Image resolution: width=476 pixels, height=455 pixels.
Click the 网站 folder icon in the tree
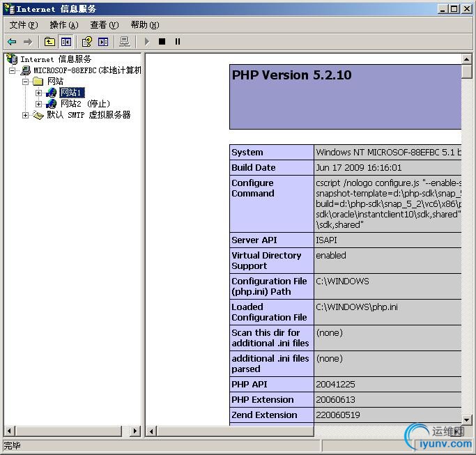(x=38, y=82)
